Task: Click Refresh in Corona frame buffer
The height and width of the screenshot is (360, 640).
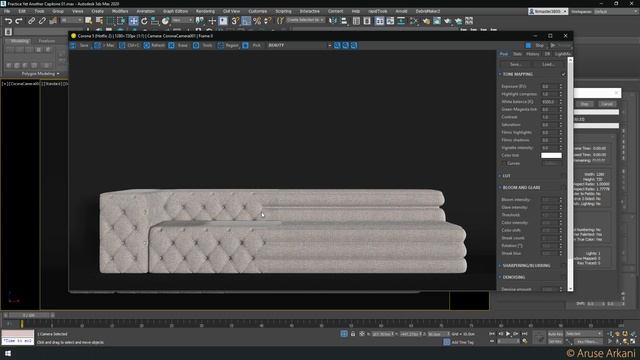Action: point(154,45)
